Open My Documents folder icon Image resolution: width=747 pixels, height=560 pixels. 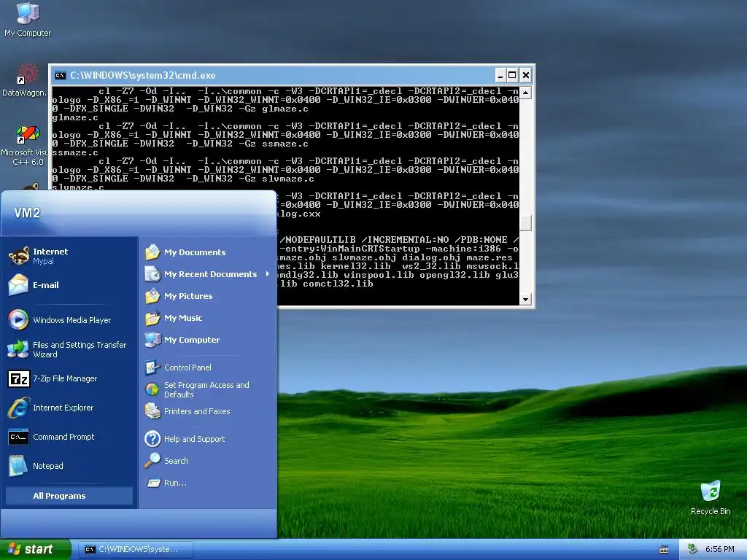pyautogui.click(x=152, y=252)
